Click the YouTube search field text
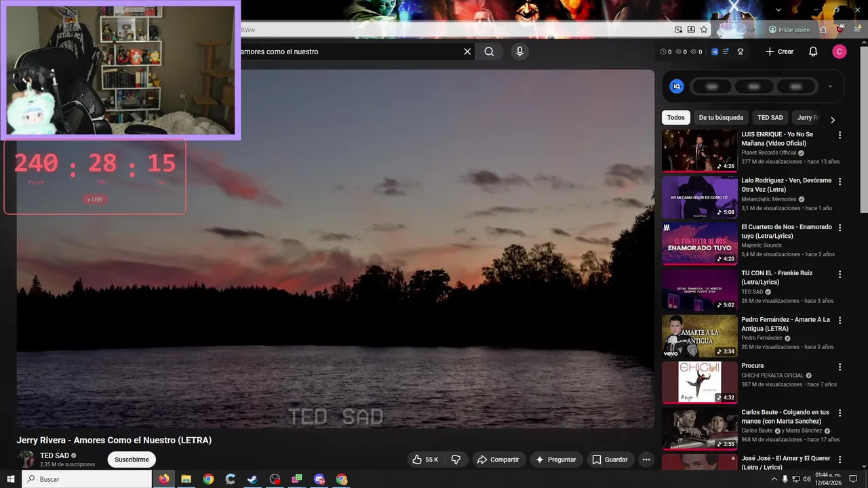This screenshot has width=868, height=488. pyautogui.click(x=279, y=52)
